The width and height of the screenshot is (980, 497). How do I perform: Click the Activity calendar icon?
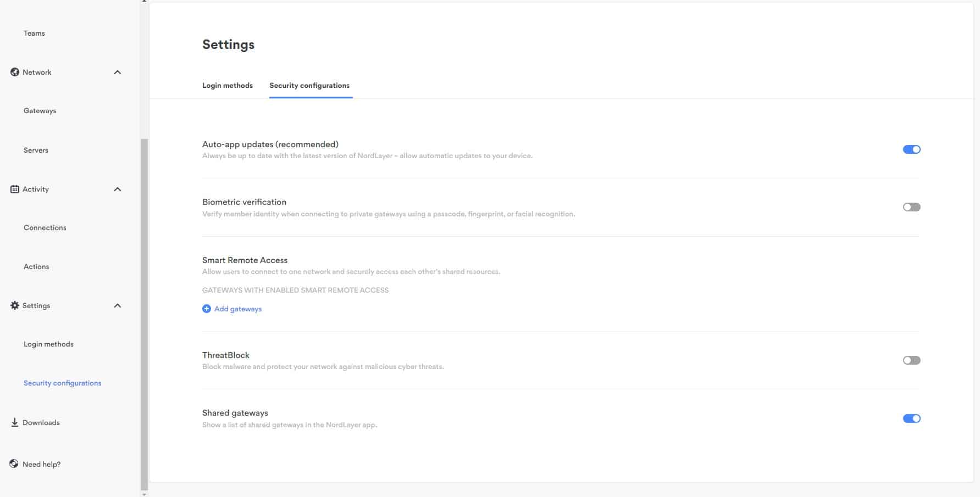coord(15,189)
